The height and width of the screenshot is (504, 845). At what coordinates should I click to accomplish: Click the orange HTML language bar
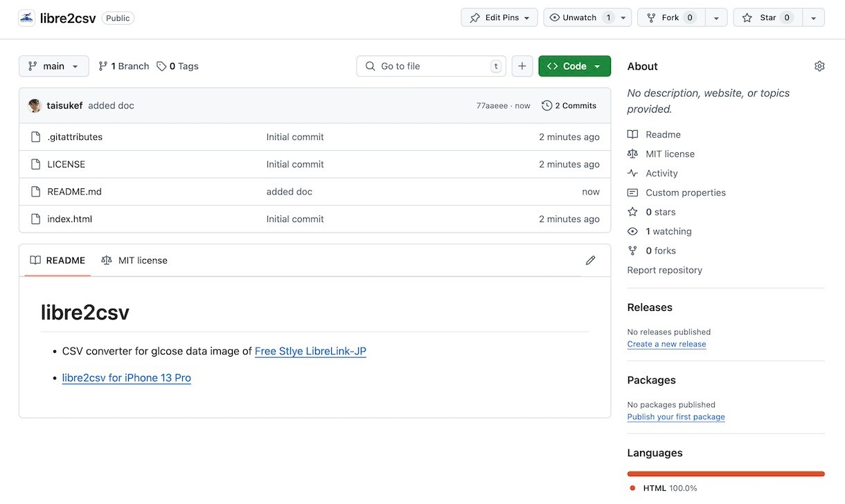[x=726, y=474]
